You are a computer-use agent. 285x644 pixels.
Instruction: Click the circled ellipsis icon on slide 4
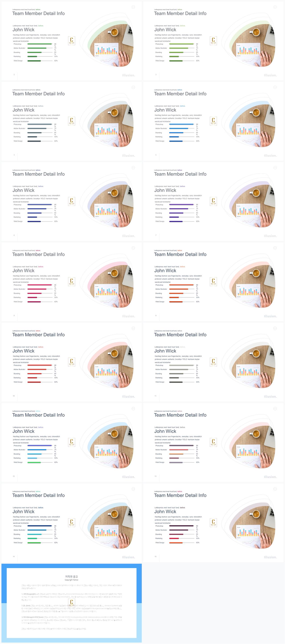(133, 87)
